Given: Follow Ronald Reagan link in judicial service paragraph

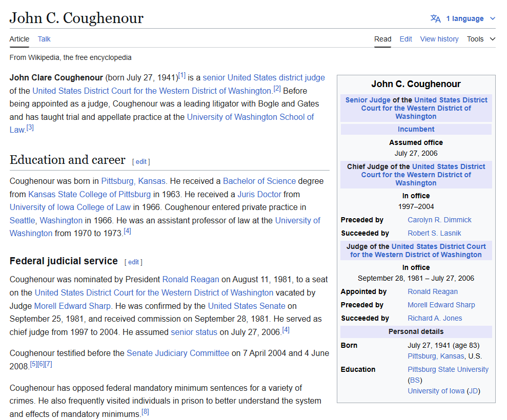Looking at the screenshot, I should (191, 279).
